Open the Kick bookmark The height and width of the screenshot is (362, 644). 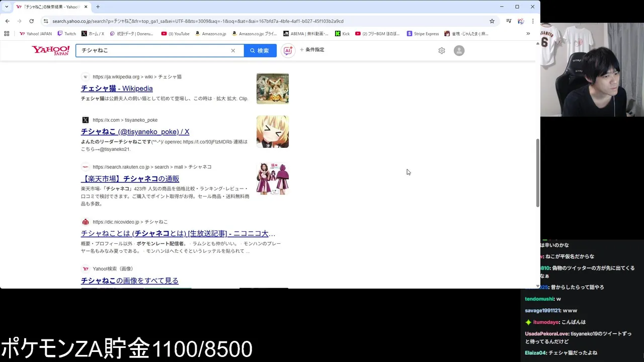342,34
